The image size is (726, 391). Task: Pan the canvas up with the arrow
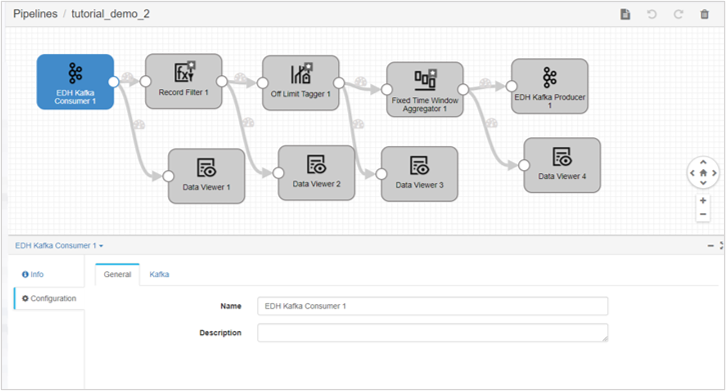[x=703, y=162]
